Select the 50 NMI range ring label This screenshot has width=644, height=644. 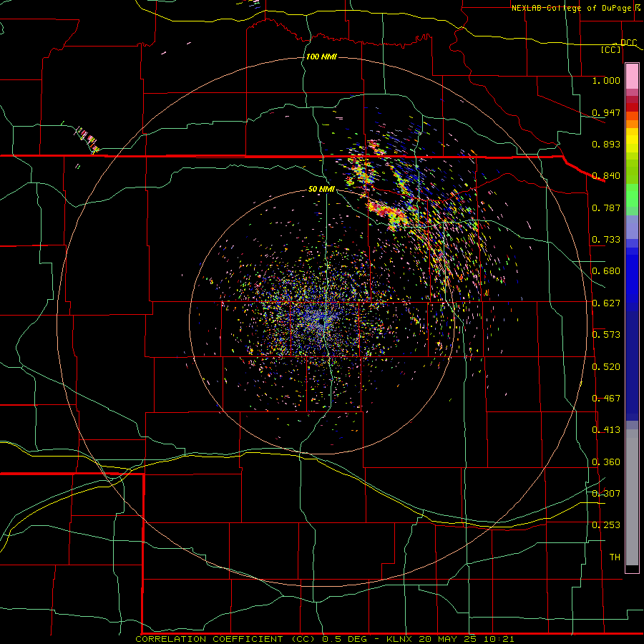(321, 189)
